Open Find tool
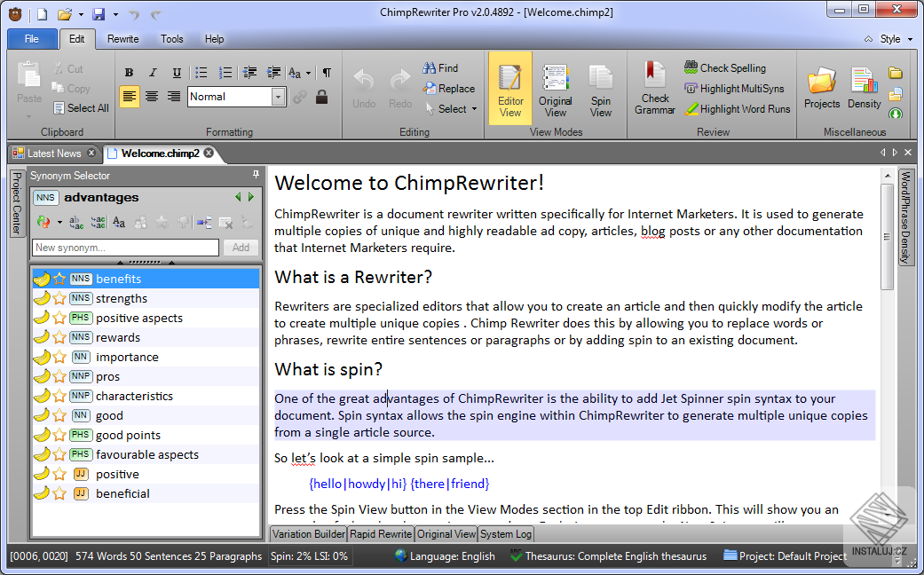Image resolution: width=924 pixels, height=575 pixels. click(440, 68)
